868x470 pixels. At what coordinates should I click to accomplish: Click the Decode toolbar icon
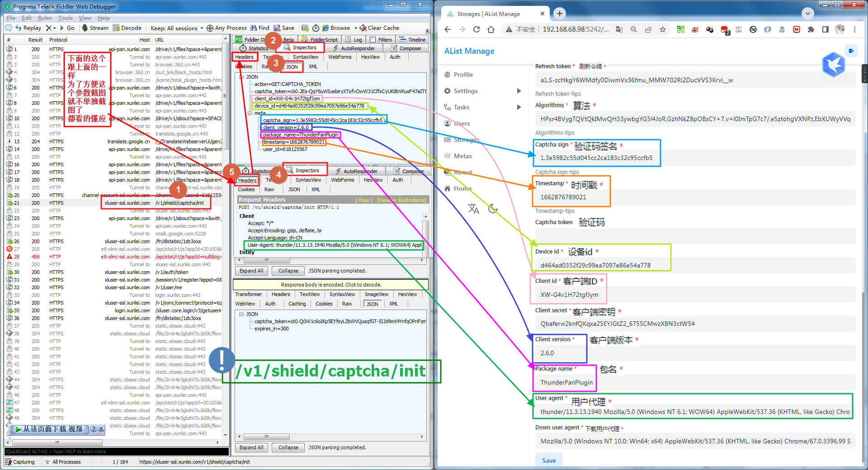[x=127, y=28]
